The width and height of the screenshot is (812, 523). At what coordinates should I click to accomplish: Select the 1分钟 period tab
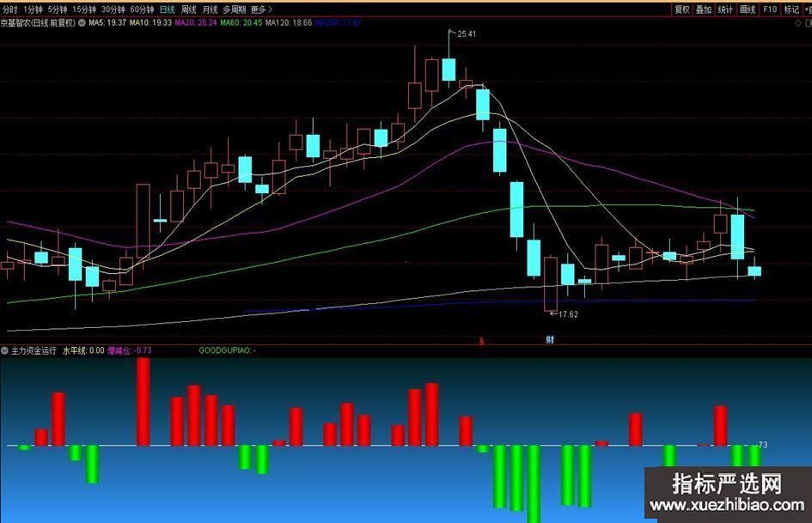pyautogui.click(x=34, y=9)
